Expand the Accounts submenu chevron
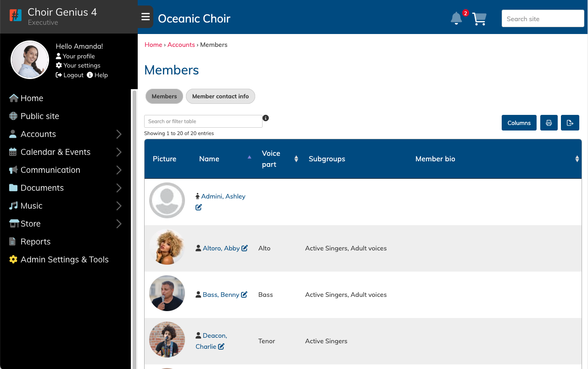This screenshot has width=588, height=369. (x=119, y=134)
